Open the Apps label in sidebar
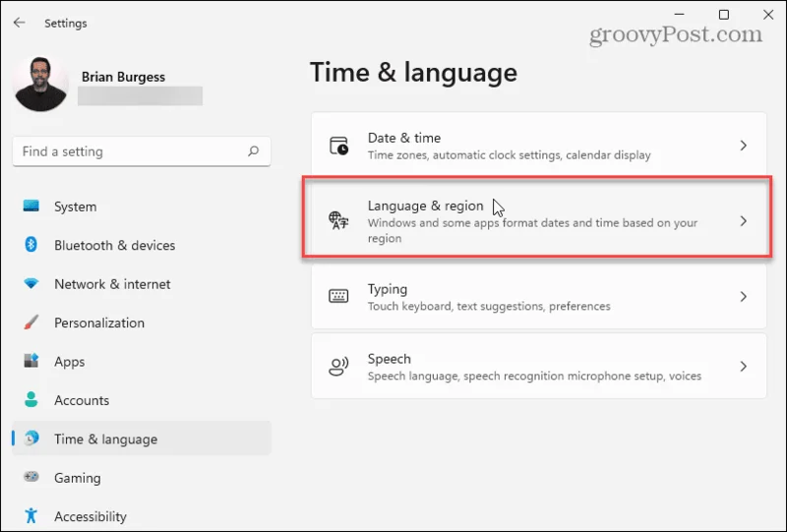The height and width of the screenshot is (532, 787). pyautogui.click(x=69, y=362)
